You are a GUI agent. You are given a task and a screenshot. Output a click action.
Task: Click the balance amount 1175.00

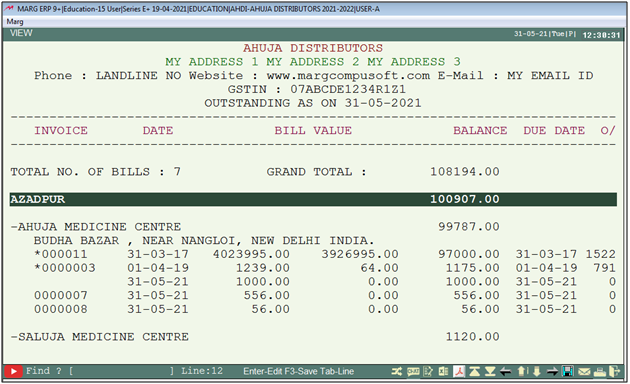472,268
